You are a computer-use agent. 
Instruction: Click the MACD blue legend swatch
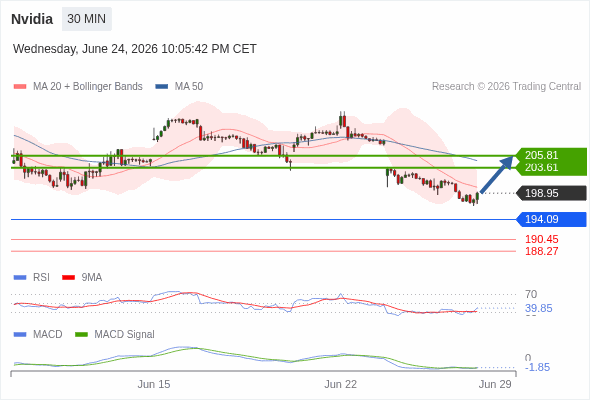20,335
